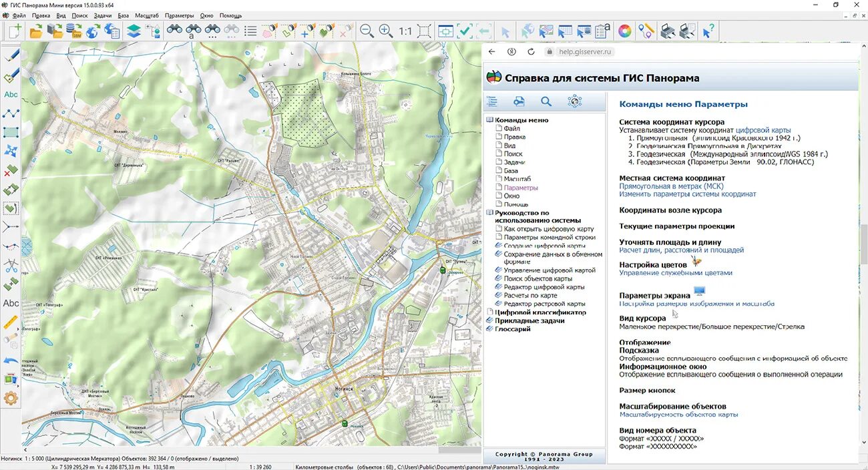Collapse the Команды меню tree node
The image size is (868, 470).
pos(490,120)
